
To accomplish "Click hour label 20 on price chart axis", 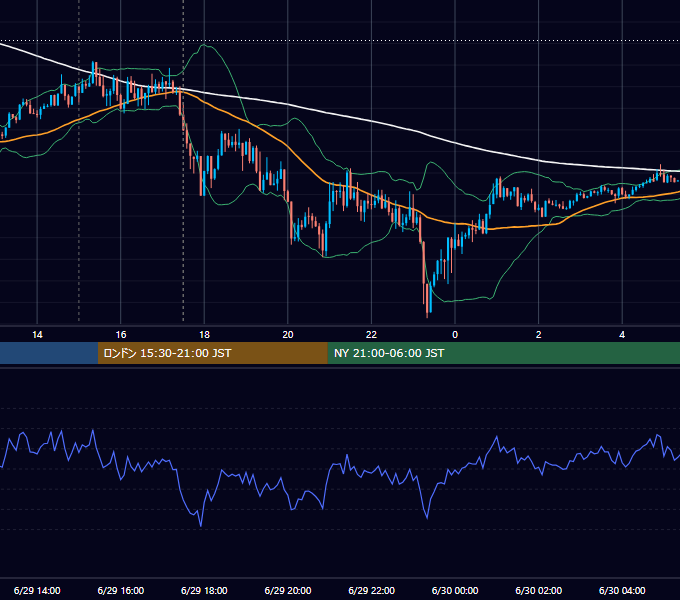I will pyautogui.click(x=288, y=335).
